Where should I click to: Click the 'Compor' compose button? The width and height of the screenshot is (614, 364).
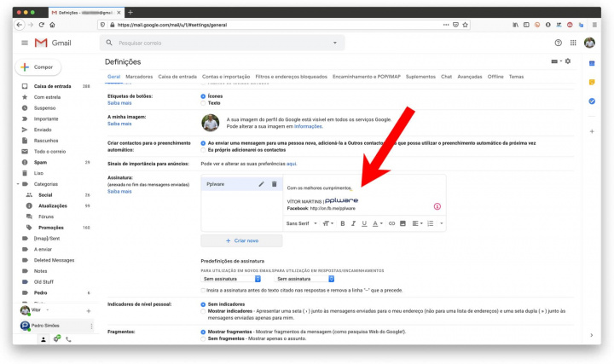point(38,66)
